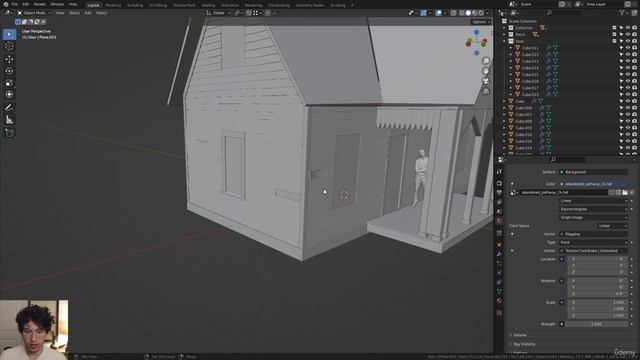640x360 pixels.
Task: Click the Color abandoned_pathway link field
Action: coord(593,184)
